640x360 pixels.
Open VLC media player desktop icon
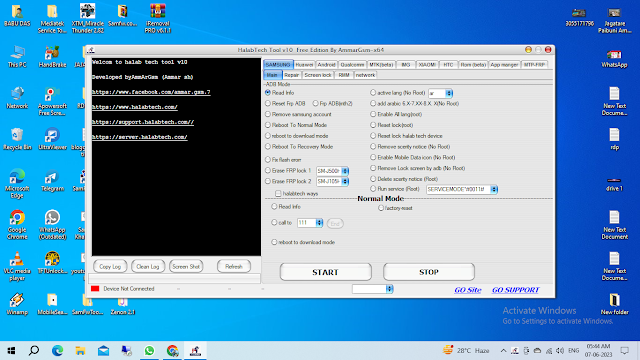(x=17, y=266)
